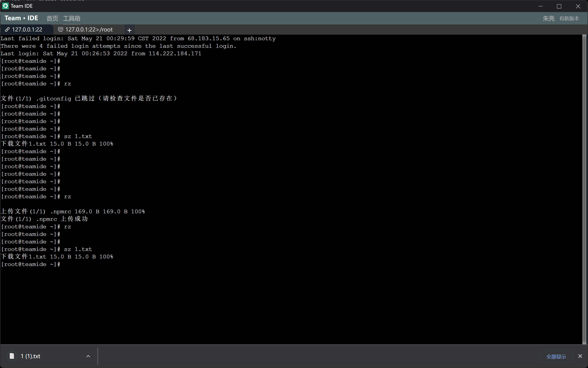
Task: Click the Team IDE logo icon
Action: pos(5,6)
